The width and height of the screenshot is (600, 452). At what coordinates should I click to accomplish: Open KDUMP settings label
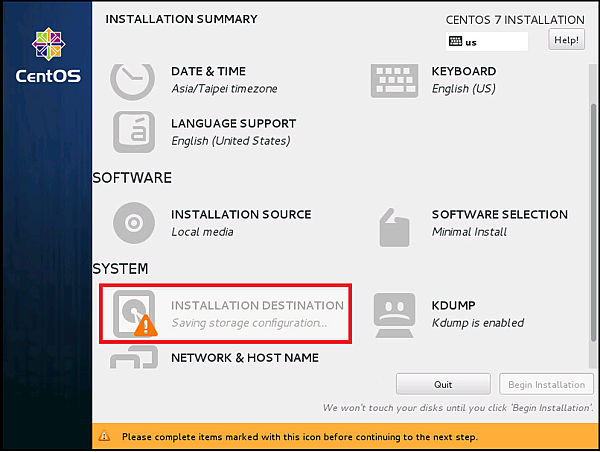point(453,305)
